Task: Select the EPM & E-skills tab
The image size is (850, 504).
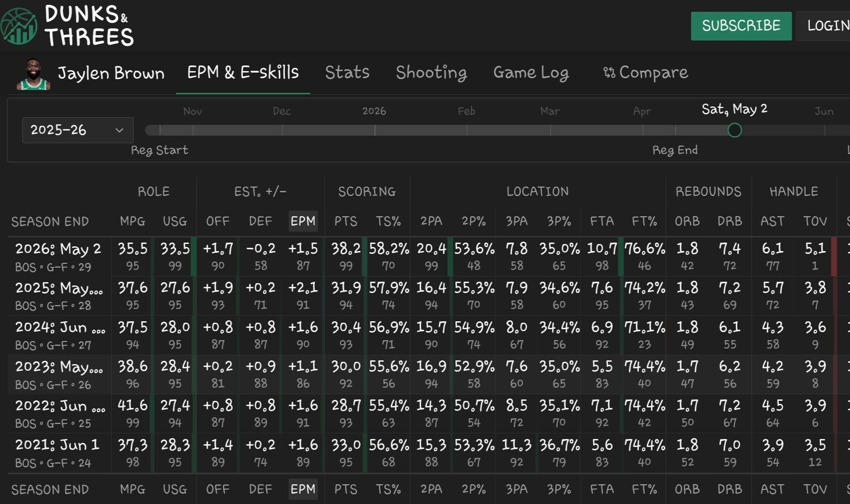Action: point(243,73)
